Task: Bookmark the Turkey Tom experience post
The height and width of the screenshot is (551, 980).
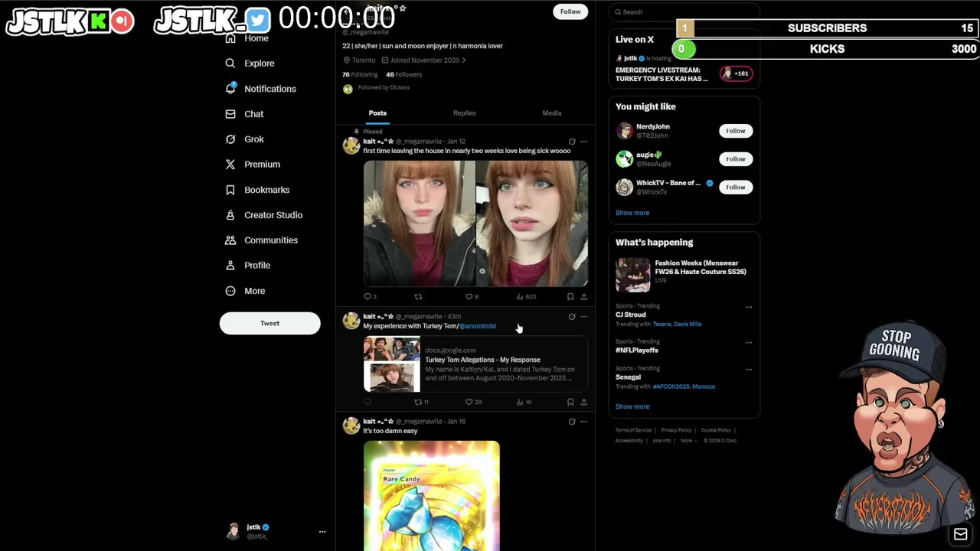Action: point(570,402)
